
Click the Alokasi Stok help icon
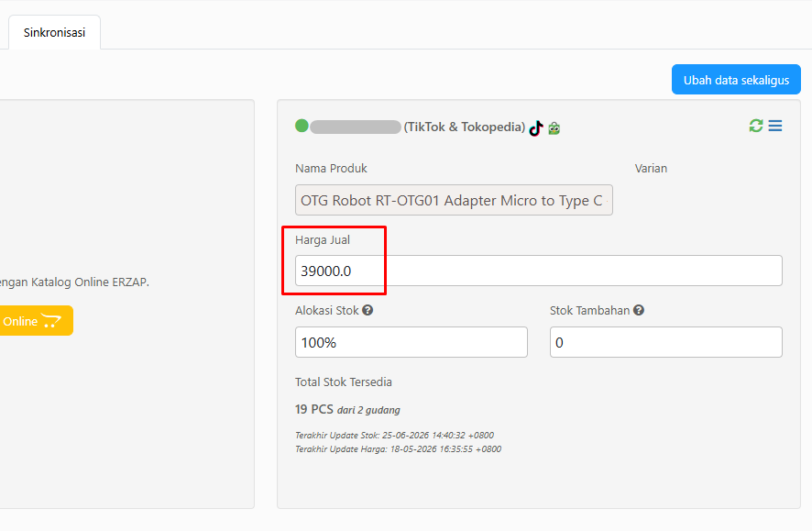(x=368, y=310)
